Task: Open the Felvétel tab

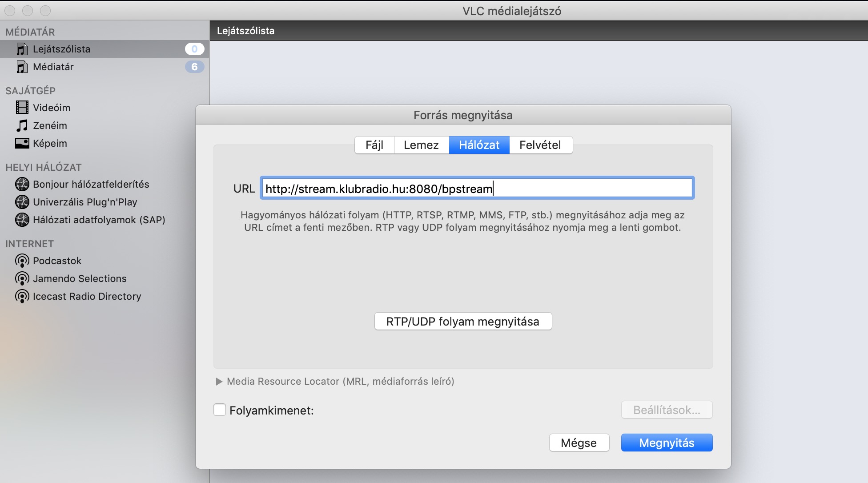Action: tap(540, 145)
